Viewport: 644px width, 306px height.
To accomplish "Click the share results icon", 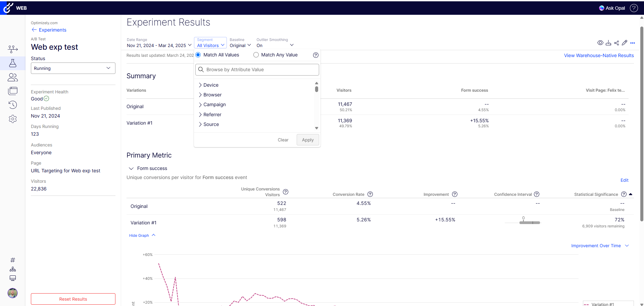I will [616, 43].
